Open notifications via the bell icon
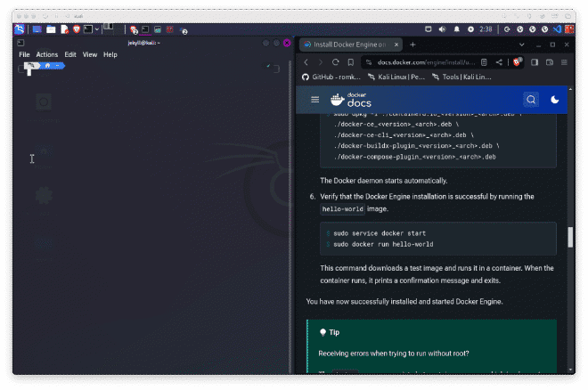The image size is (588, 390). click(x=456, y=29)
